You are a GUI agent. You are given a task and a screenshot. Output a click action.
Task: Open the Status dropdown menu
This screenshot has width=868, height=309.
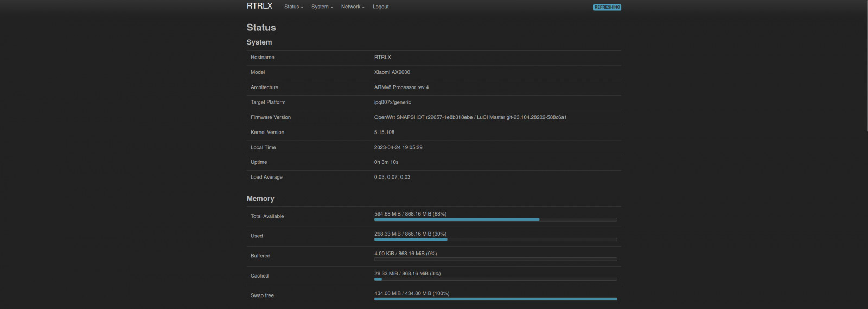(x=293, y=7)
